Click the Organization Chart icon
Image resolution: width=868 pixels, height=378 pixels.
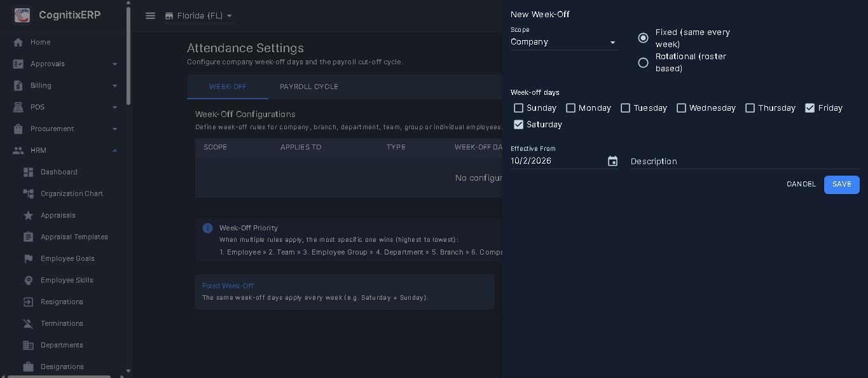click(28, 193)
